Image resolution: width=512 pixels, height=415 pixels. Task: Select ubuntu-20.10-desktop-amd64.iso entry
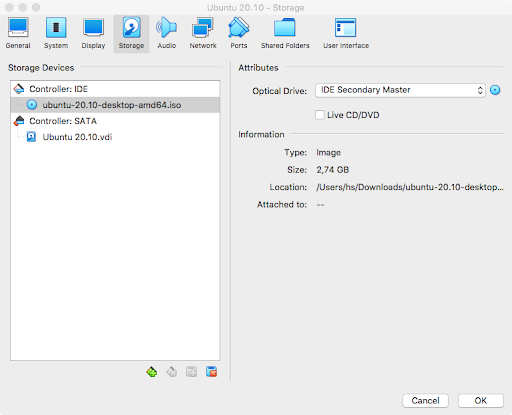[x=115, y=105]
